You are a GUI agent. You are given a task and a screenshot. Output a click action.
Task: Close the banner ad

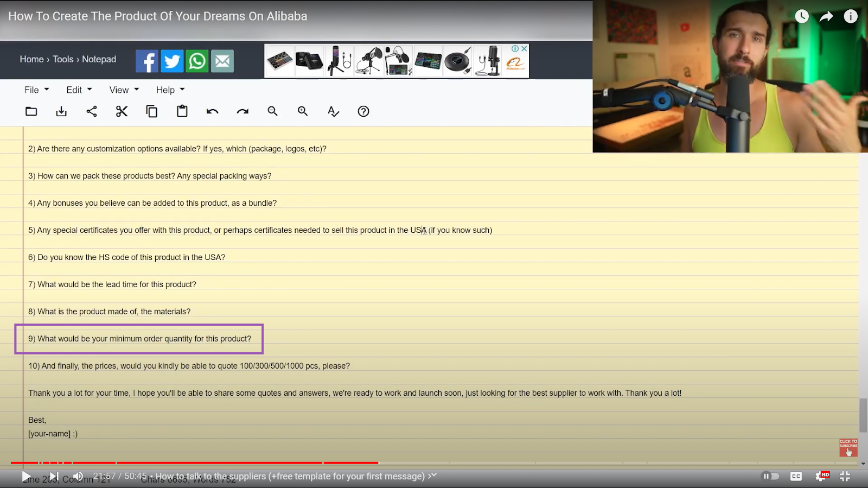[x=524, y=48]
